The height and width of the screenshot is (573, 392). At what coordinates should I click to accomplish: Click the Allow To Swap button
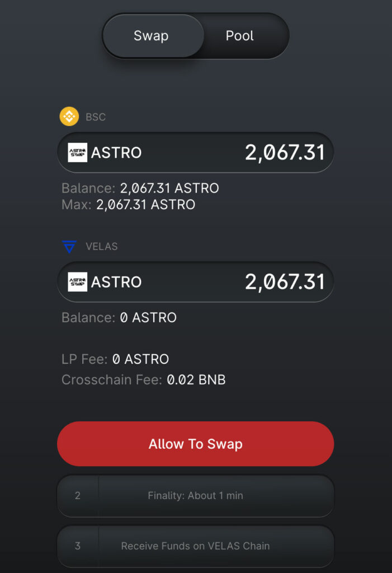[196, 444]
